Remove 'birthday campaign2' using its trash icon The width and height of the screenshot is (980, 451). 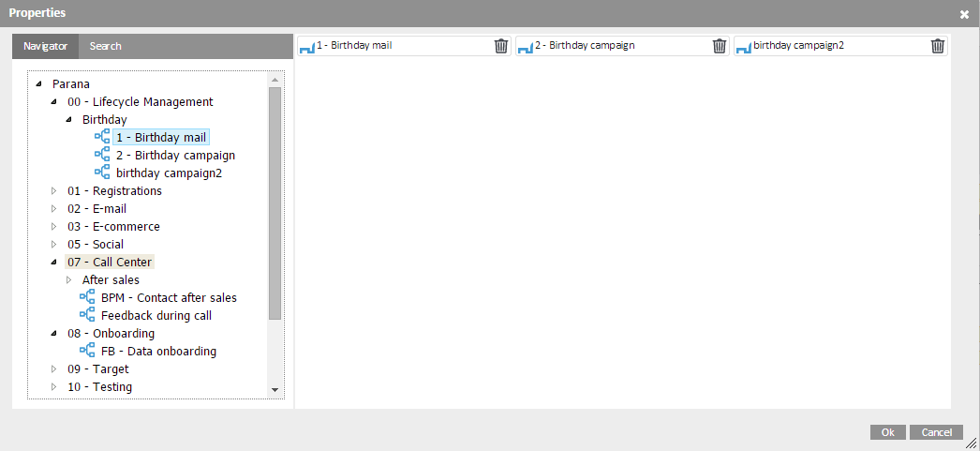[938, 46]
